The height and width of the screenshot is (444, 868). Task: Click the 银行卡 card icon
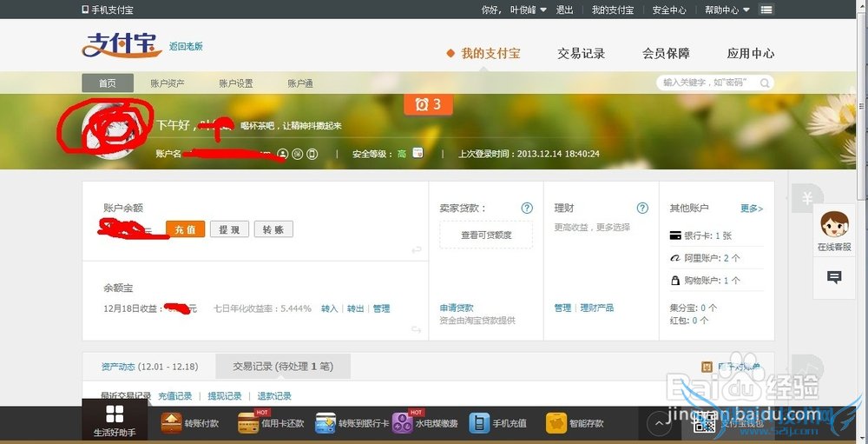(x=675, y=235)
